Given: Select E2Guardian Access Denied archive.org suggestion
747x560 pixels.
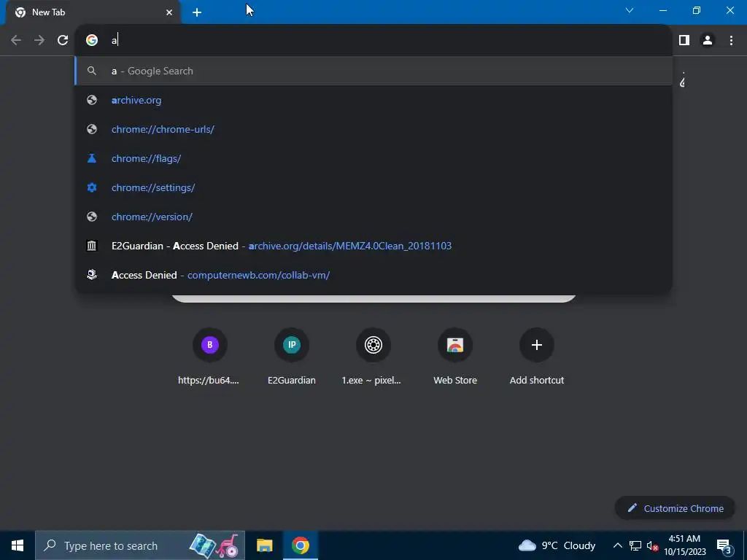Looking at the screenshot, I should click(x=373, y=246).
